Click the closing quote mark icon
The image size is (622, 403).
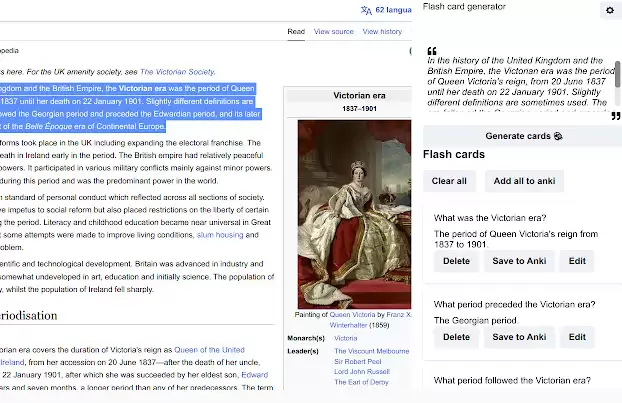tap(616, 116)
